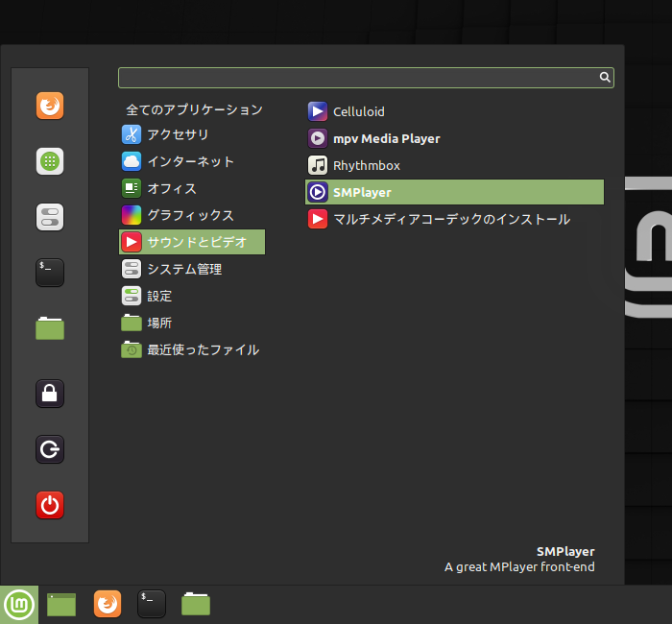Open Firefox from the taskbar
The width and height of the screenshot is (672, 624).
[x=108, y=604]
